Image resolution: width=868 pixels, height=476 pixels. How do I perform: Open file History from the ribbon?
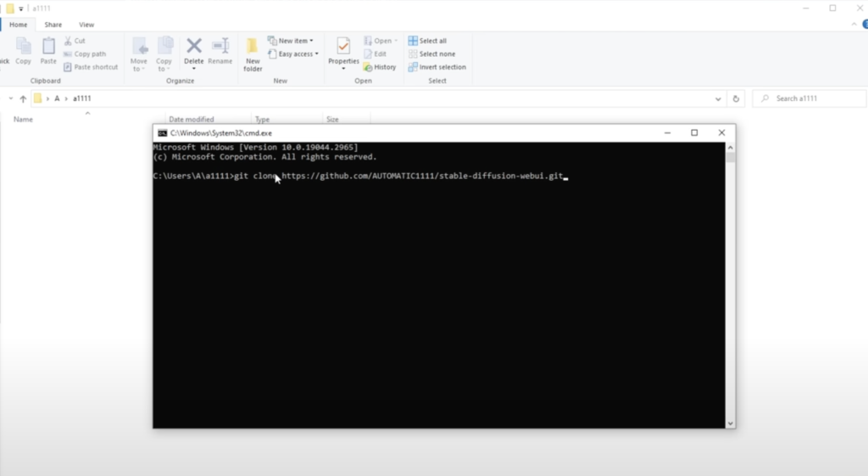click(x=380, y=67)
